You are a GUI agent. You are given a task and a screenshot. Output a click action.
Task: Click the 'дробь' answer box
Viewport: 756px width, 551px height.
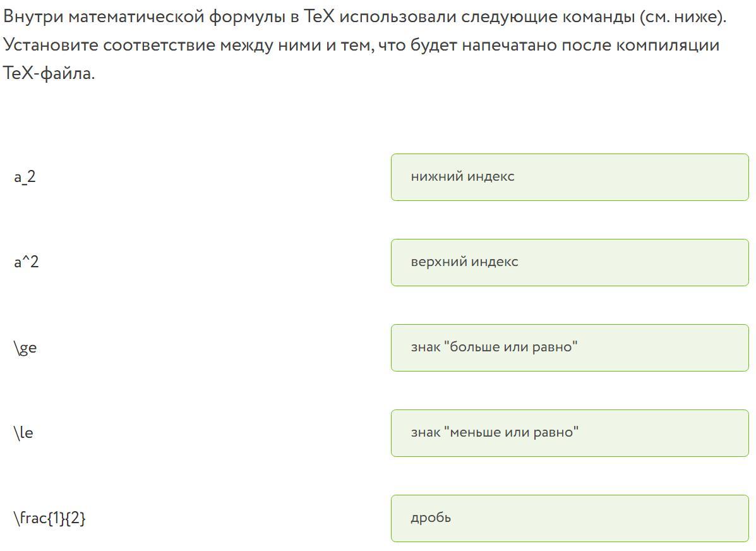tap(569, 518)
